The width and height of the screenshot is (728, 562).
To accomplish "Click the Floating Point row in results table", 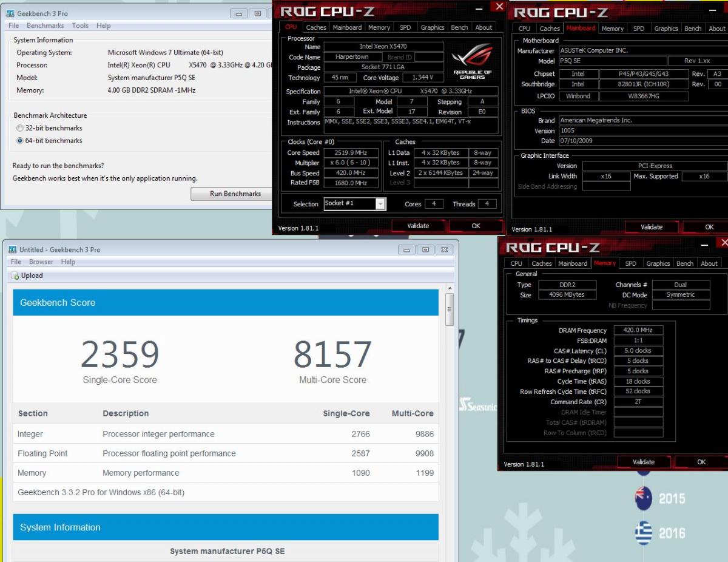I will click(226, 453).
